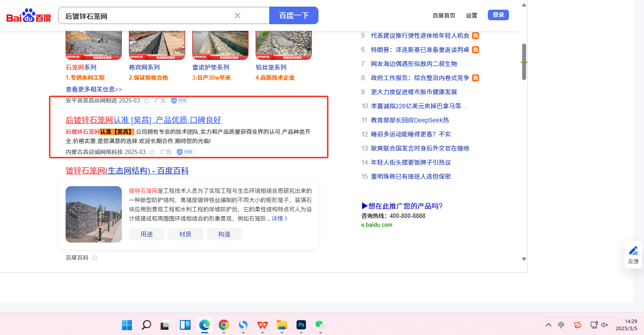
Task: Select the 用途 tab in the Baike card
Action: (x=146, y=234)
